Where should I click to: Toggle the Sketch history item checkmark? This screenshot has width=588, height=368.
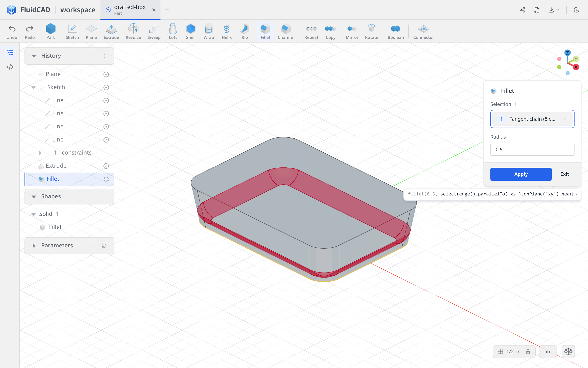point(106,87)
